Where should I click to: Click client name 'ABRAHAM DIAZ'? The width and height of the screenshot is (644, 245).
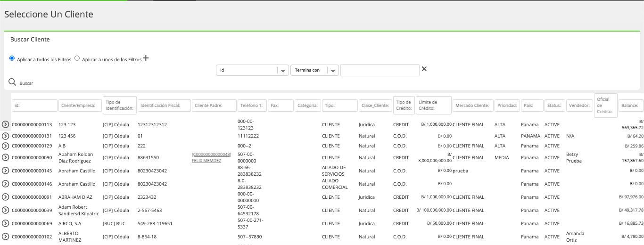(75, 197)
